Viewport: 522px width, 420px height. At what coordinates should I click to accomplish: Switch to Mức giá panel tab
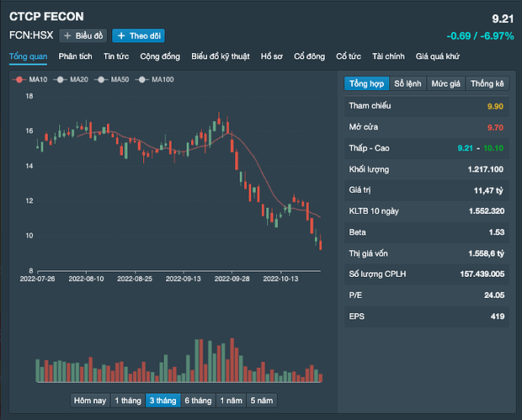(446, 84)
